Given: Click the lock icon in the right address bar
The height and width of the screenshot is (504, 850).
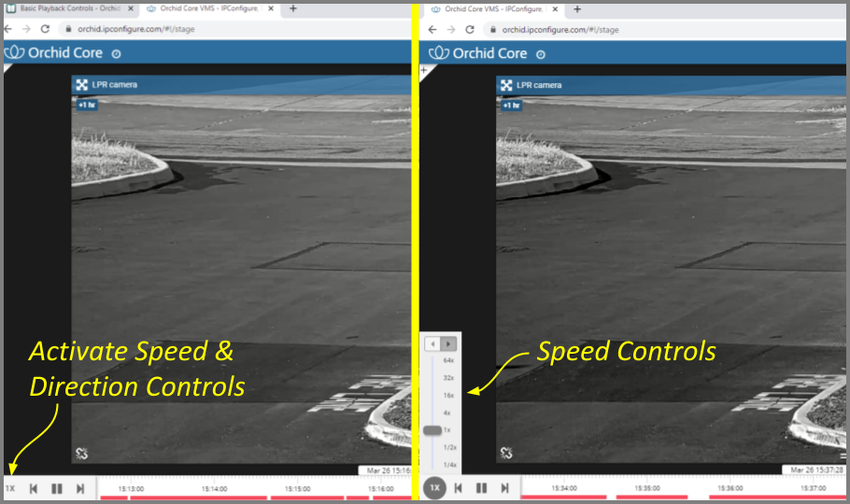Looking at the screenshot, I should coord(493,29).
